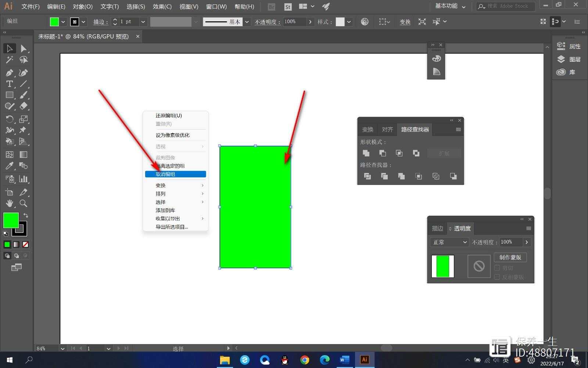The width and height of the screenshot is (588, 368).
Task: Apply gradient fill mode
Action: 16,244
